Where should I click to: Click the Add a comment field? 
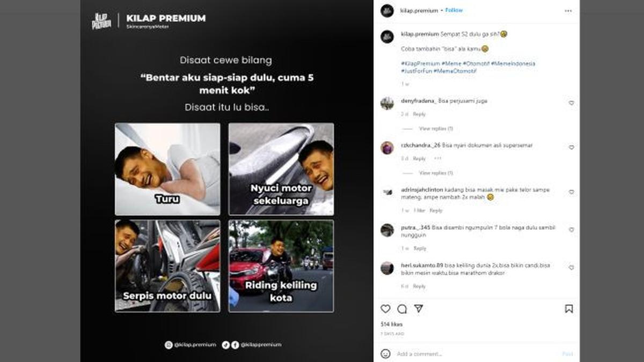[478, 354]
